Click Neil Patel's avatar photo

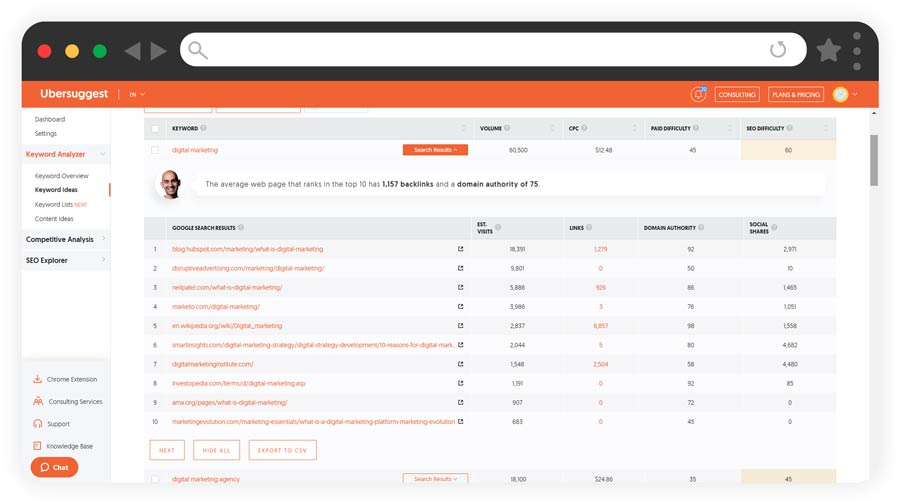click(x=170, y=184)
